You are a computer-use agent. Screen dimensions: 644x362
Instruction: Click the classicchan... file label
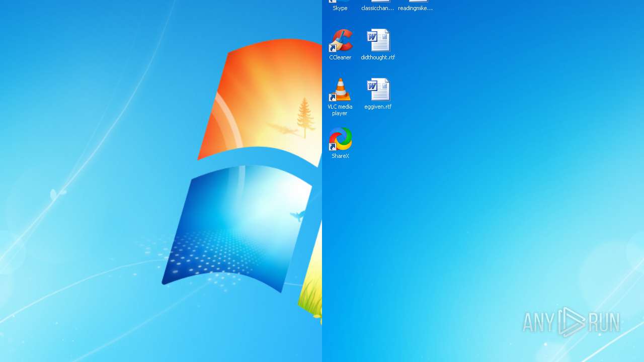click(x=378, y=8)
